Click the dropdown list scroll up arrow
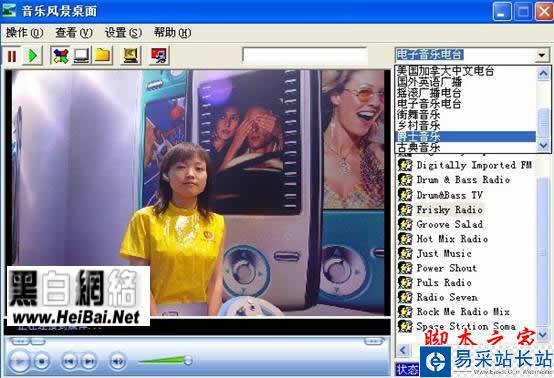554x378 pixels. click(x=543, y=73)
